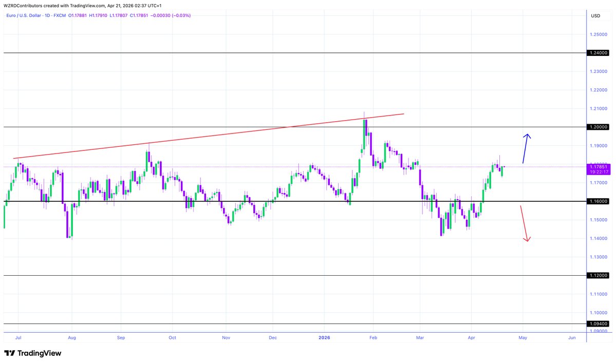Click the 2026 year label on time axis
The height and width of the screenshot is (364, 616).
point(324,338)
